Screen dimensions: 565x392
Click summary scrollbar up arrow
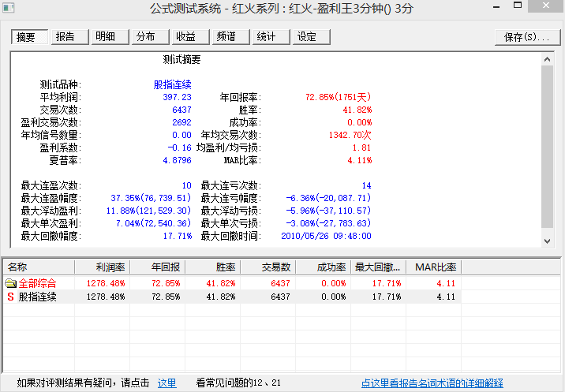click(547, 59)
